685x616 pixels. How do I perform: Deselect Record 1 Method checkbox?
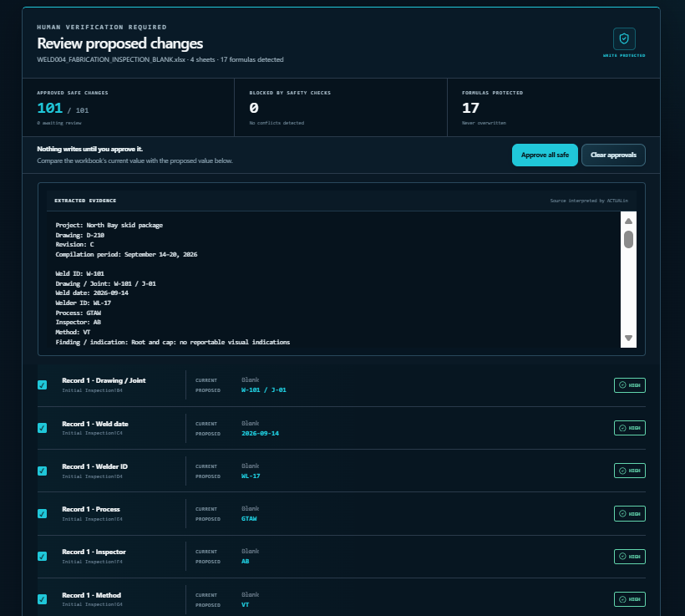coord(42,599)
